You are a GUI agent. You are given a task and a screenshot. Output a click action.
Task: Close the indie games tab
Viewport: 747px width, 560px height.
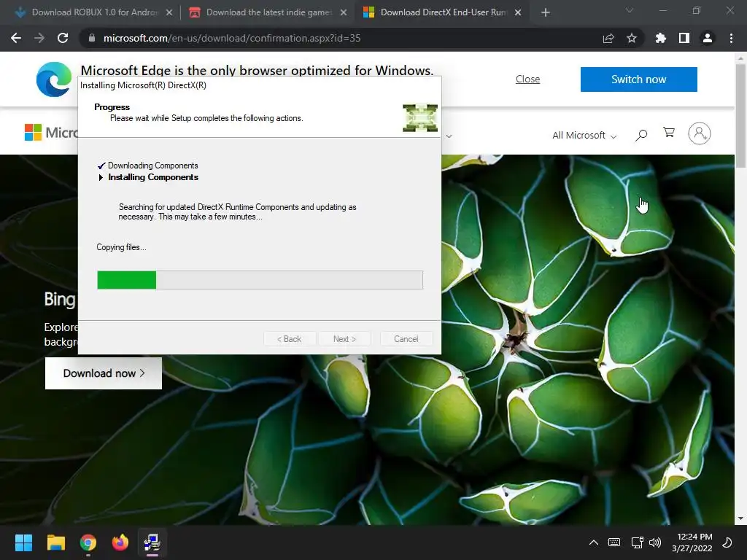coord(344,13)
